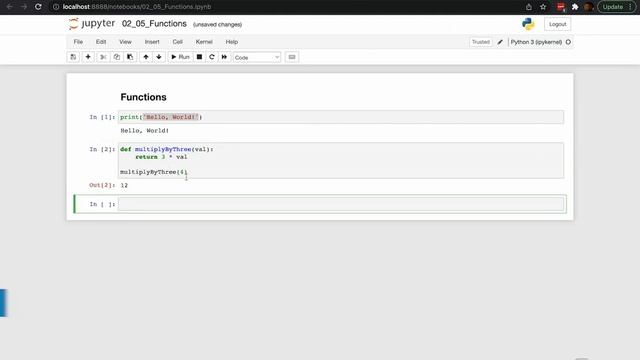The image size is (640, 360).
Task: Paste cells below icon
Action: pos(130,57)
